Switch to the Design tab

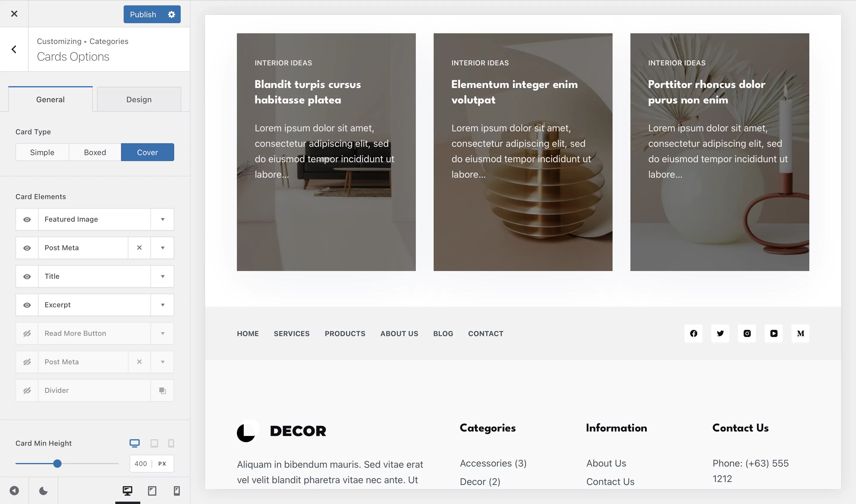coord(139,99)
